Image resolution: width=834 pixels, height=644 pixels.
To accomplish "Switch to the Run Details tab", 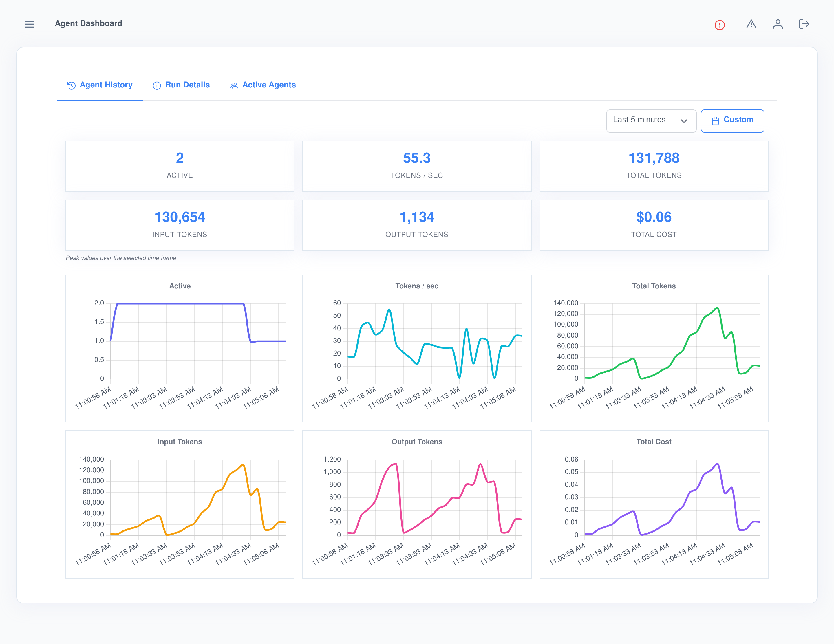I will tap(181, 85).
